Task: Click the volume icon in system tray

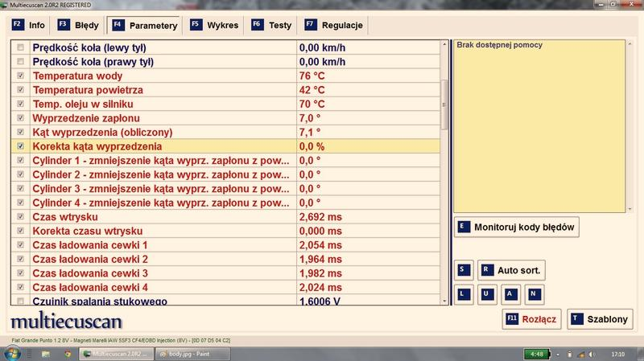Action: tap(592, 354)
